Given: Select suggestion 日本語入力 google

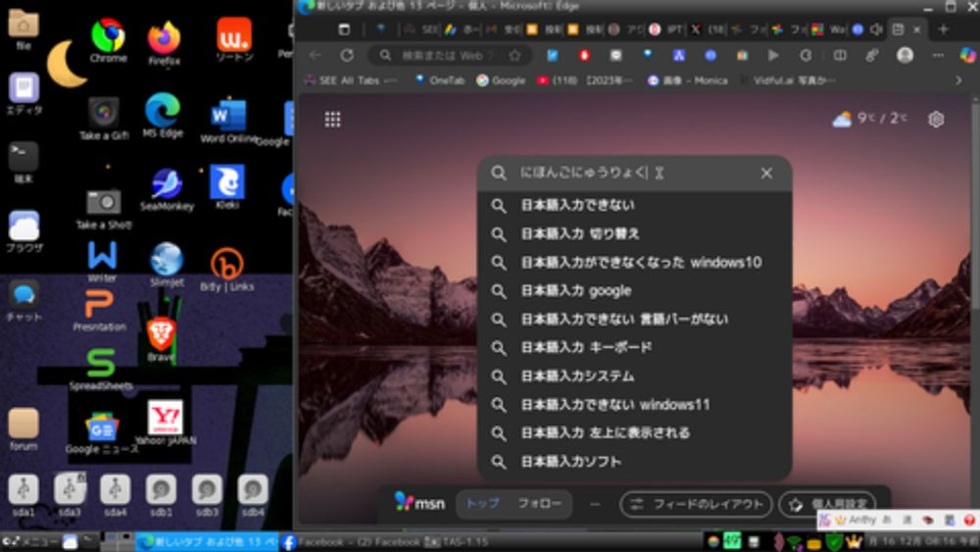Looking at the screenshot, I should (x=635, y=290).
